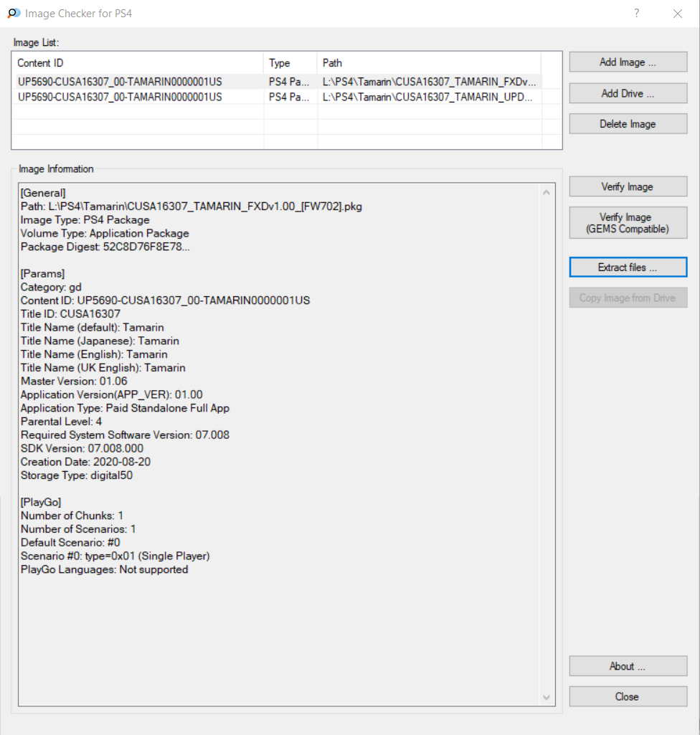Click the Title ID: CUSA16307 line
Screen dimensions: 700x735
coord(70,313)
